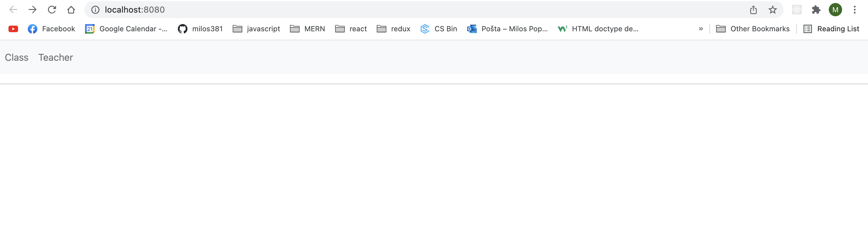The image size is (868, 250).
Task: Go to the home page icon
Action: (x=71, y=10)
